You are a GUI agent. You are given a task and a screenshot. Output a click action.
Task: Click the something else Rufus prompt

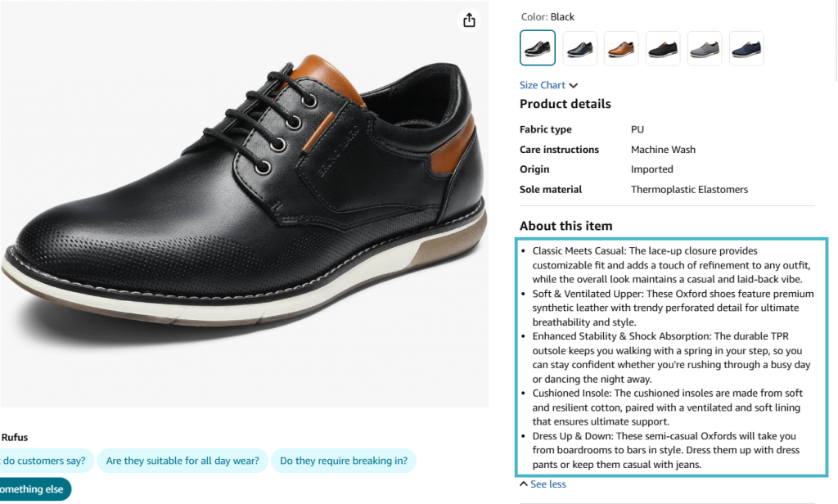pos(31,488)
